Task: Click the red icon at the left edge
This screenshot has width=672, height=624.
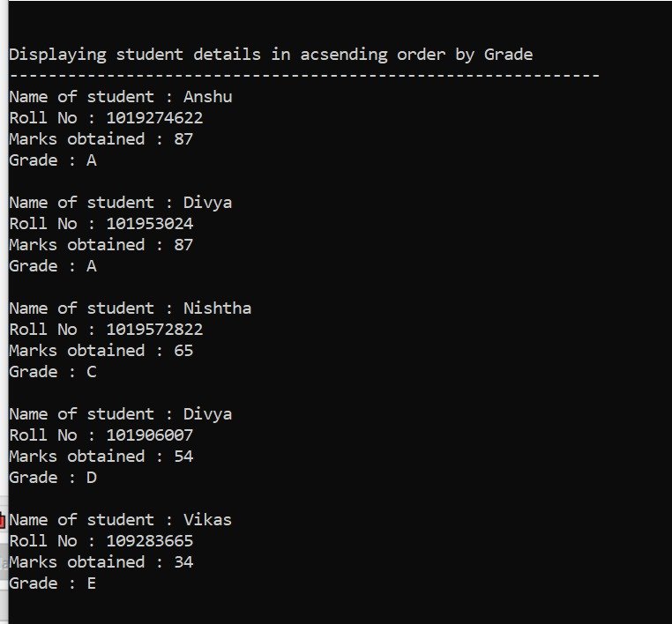Action: click(x=3, y=522)
